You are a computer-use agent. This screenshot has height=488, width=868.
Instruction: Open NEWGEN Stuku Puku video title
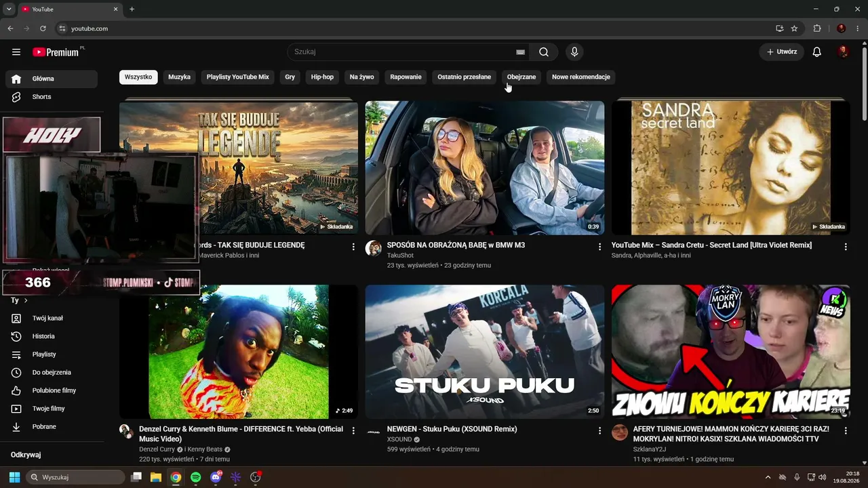(452, 429)
